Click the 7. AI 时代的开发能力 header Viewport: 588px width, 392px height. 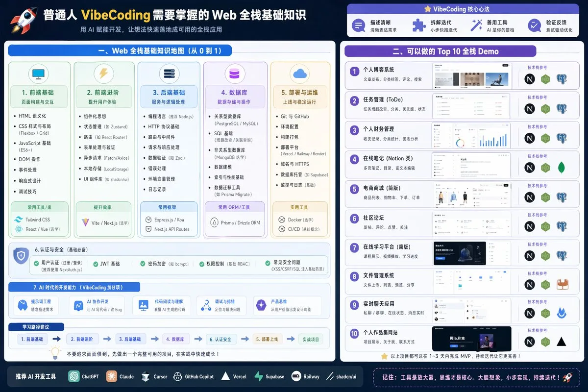74,287
